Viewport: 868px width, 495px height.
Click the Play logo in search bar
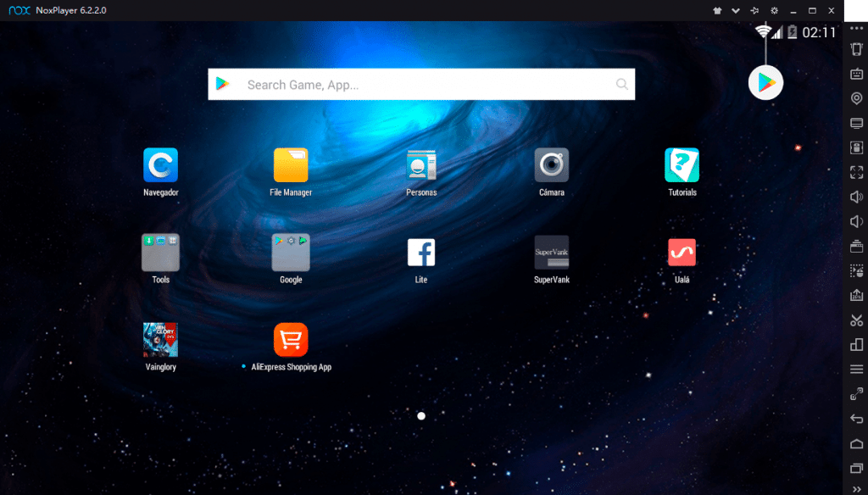[x=223, y=84]
